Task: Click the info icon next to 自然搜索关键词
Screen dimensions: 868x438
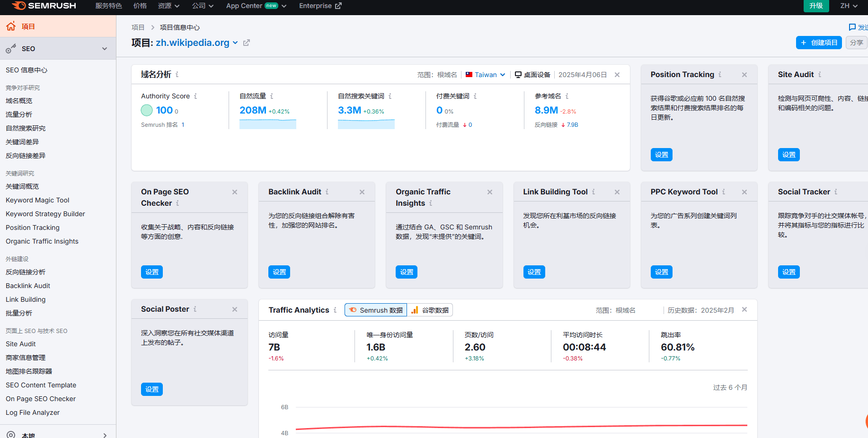Action: coord(390,96)
